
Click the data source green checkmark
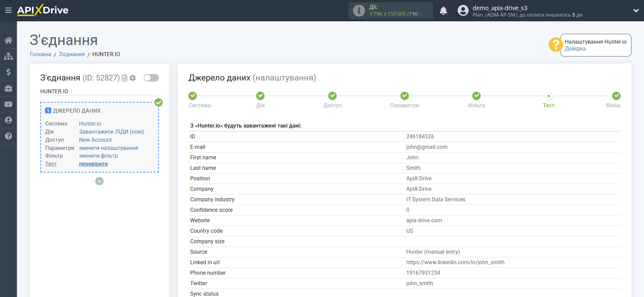click(x=159, y=102)
